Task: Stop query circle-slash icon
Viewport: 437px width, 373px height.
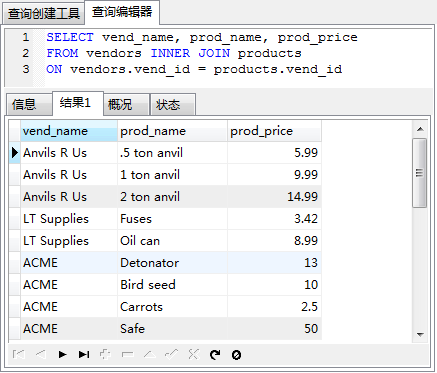Action: 236,355
